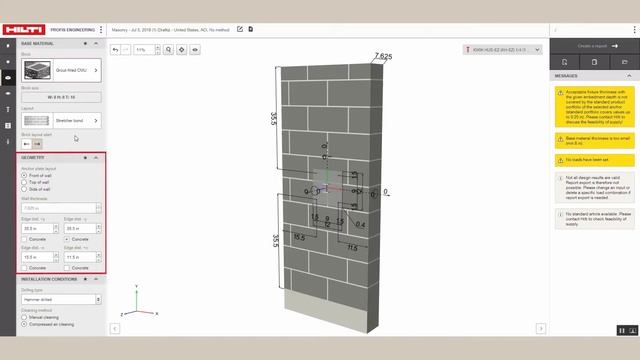Click the zoom magnifier icon

click(169, 50)
